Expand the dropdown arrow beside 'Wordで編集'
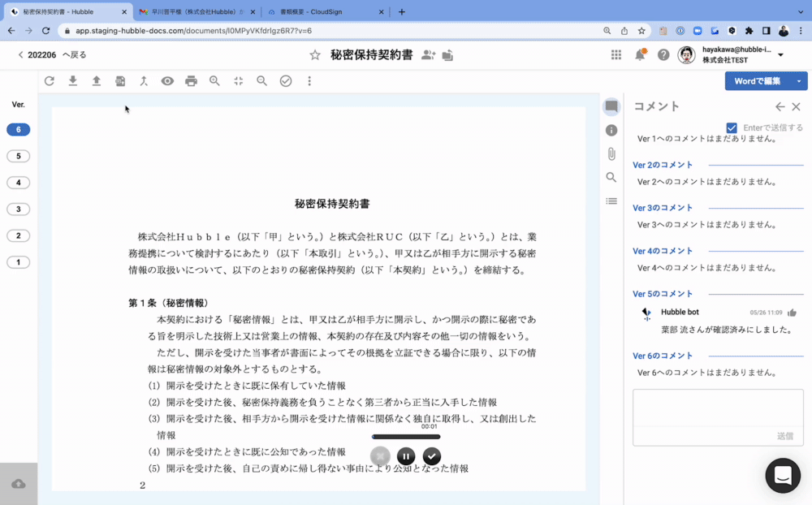The image size is (812, 505). pyautogui.click(x=800, y=81)
